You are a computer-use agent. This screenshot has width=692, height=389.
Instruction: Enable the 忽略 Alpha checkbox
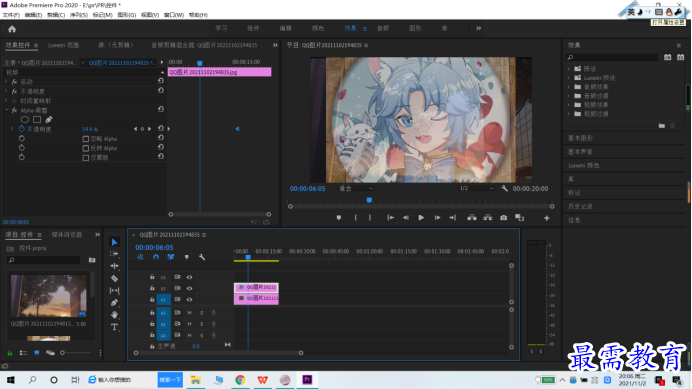(86, 139)
